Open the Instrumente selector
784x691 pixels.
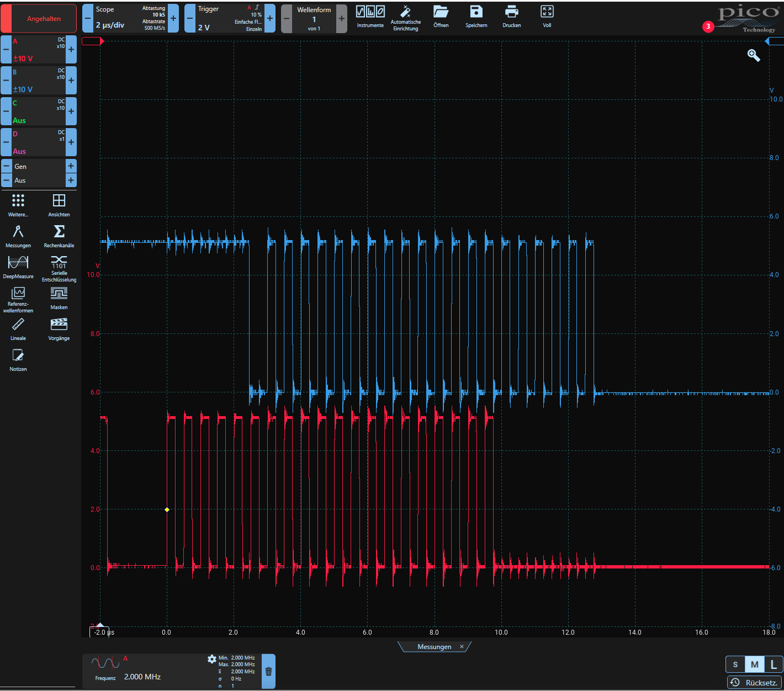pos(370,17)
